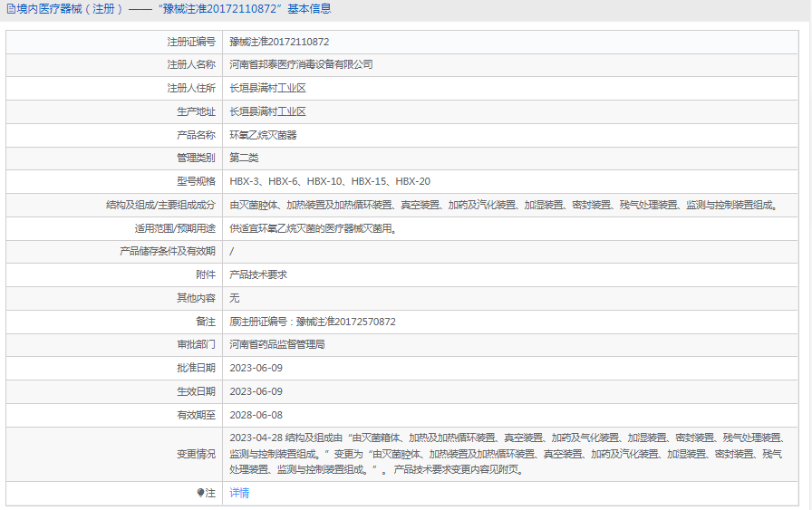Click expiry date 2028-06-08
The width and height of the screenshot is (812, 510).
pyautogui.click(x=256, y=415)
